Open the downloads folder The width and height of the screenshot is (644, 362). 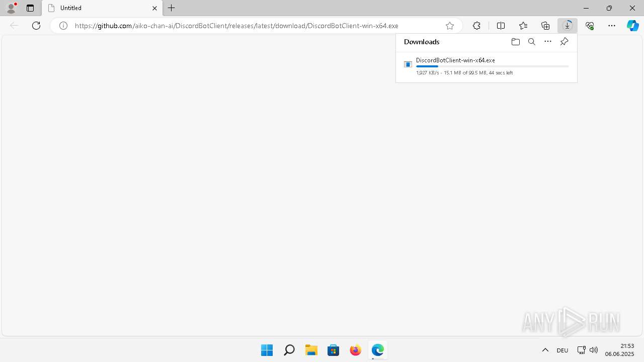pos(515,42)
